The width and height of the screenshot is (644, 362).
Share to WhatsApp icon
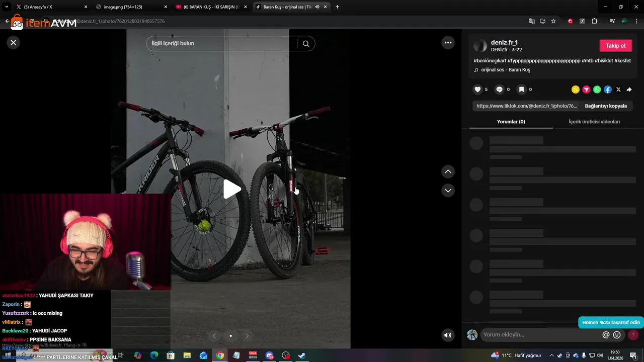(597, 89)
